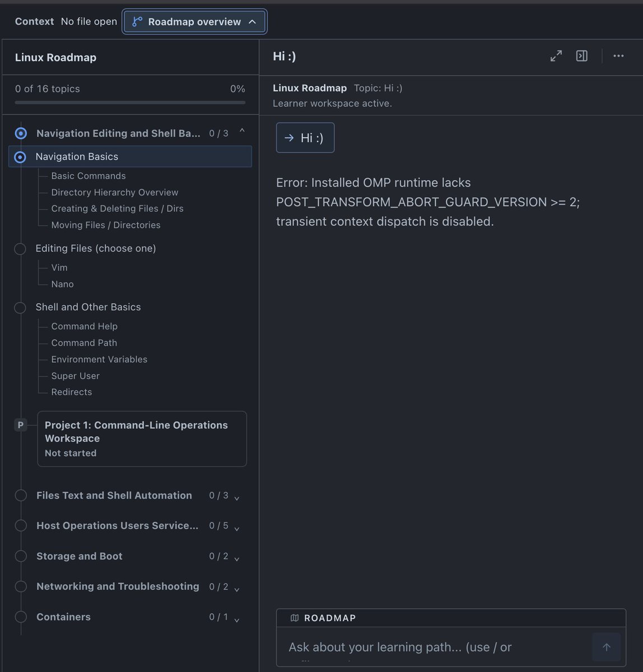Click the topics progress bar

click(x=130, y=102)
